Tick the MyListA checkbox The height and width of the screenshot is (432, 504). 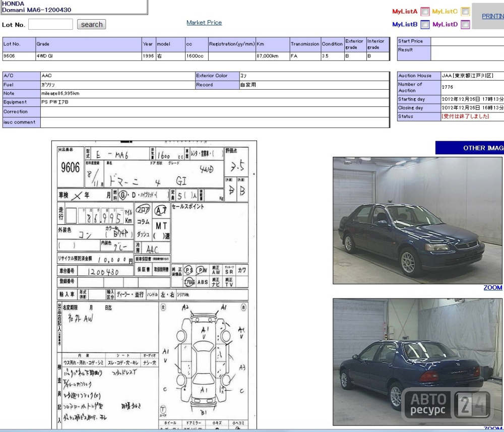click(x=425, y=12)
